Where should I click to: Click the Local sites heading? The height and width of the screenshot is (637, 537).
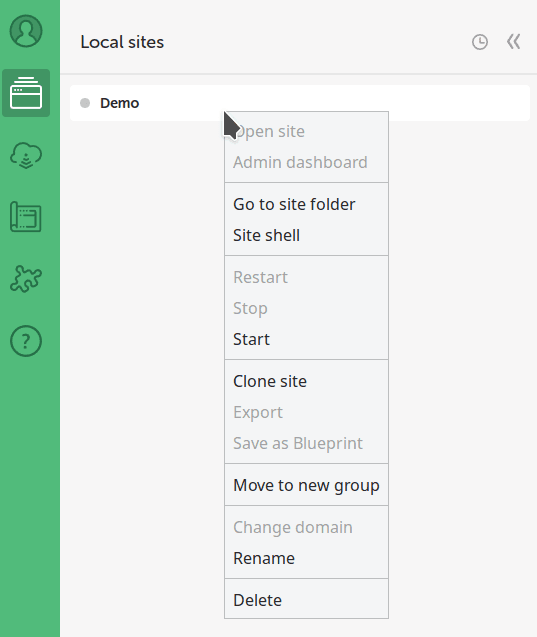(x=122, y=42)
